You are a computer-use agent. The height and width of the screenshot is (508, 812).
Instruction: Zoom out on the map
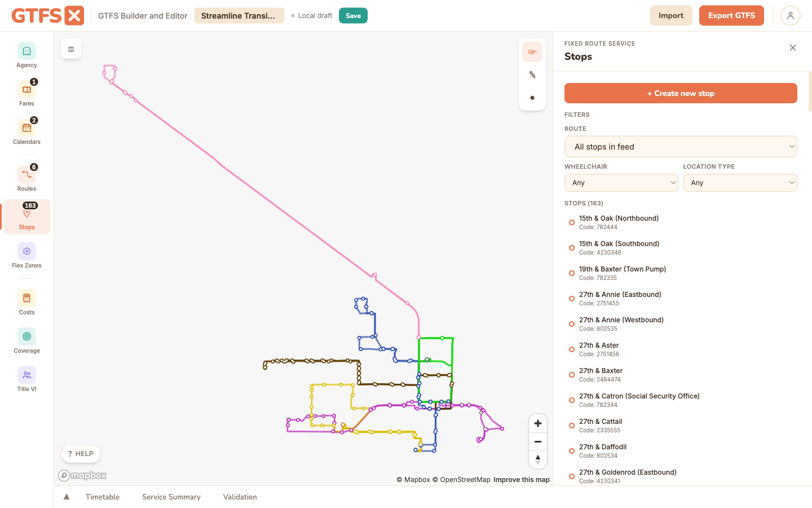pos(538,441)
